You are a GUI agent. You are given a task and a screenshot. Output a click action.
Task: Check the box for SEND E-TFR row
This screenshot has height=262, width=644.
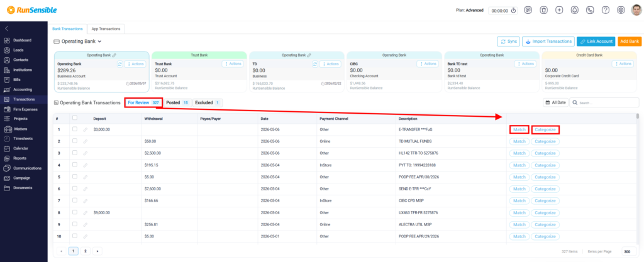click(74, 188)
